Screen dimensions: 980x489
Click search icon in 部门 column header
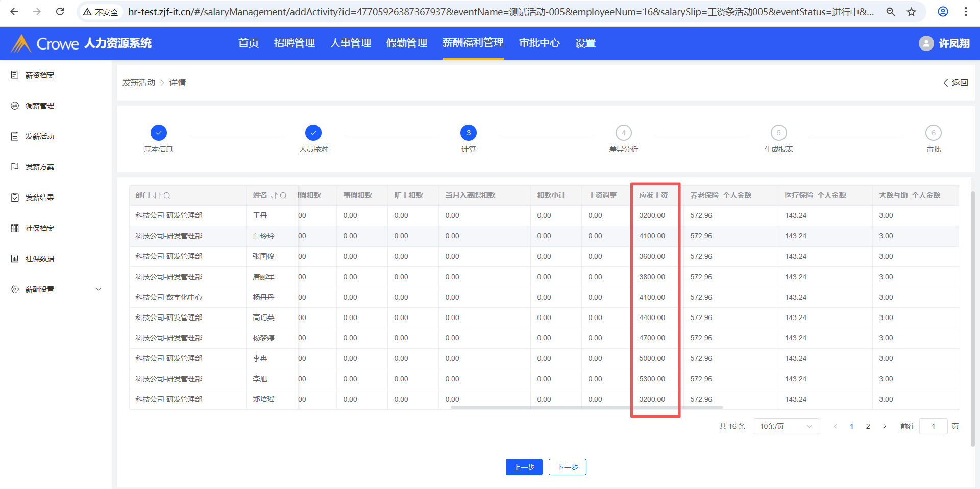point(167,195)
